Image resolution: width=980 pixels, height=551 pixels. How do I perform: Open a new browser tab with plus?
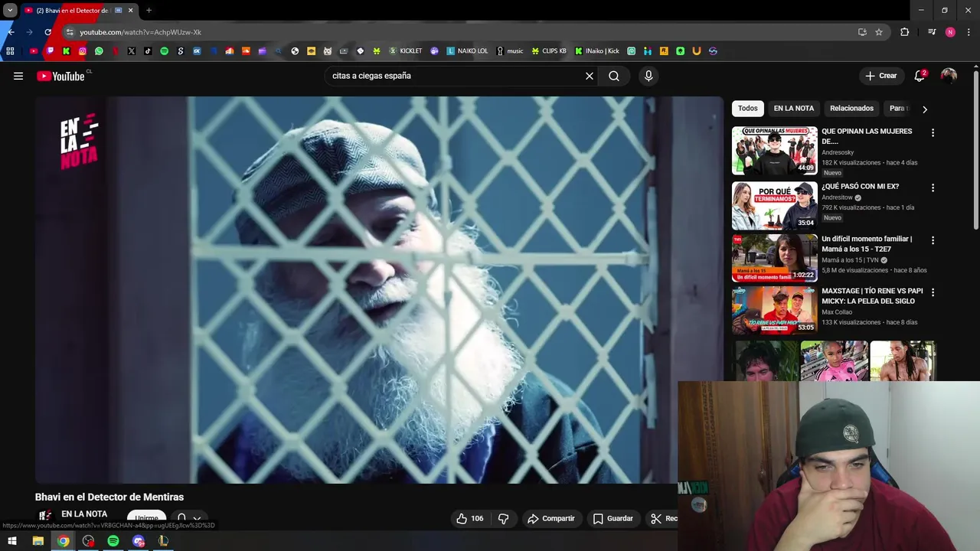coord(149,11)
